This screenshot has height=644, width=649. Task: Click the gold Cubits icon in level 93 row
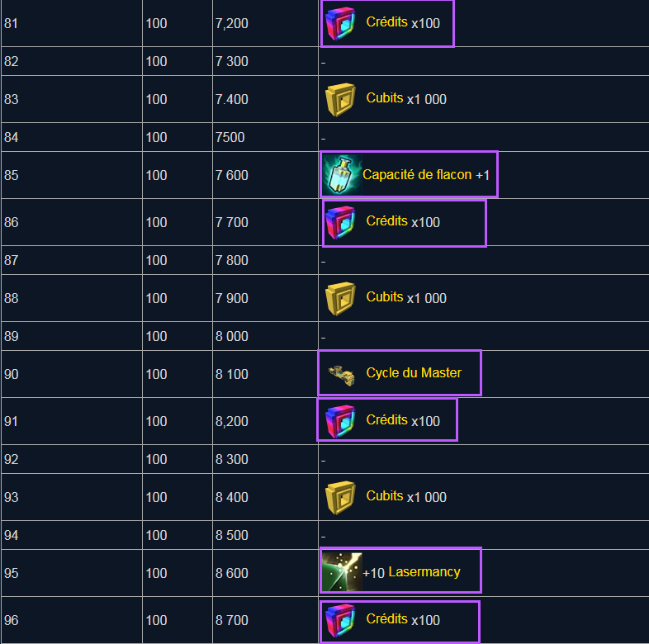coord(339,497)
